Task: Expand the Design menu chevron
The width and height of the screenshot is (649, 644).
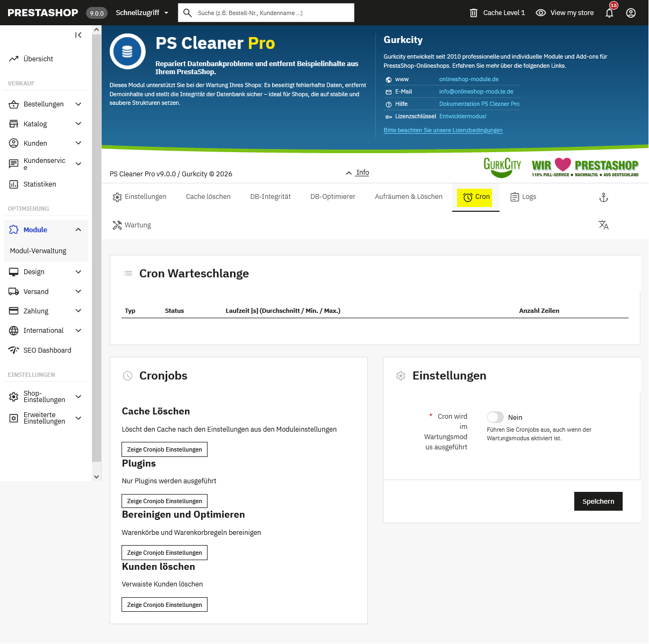Action: point(79,272)
